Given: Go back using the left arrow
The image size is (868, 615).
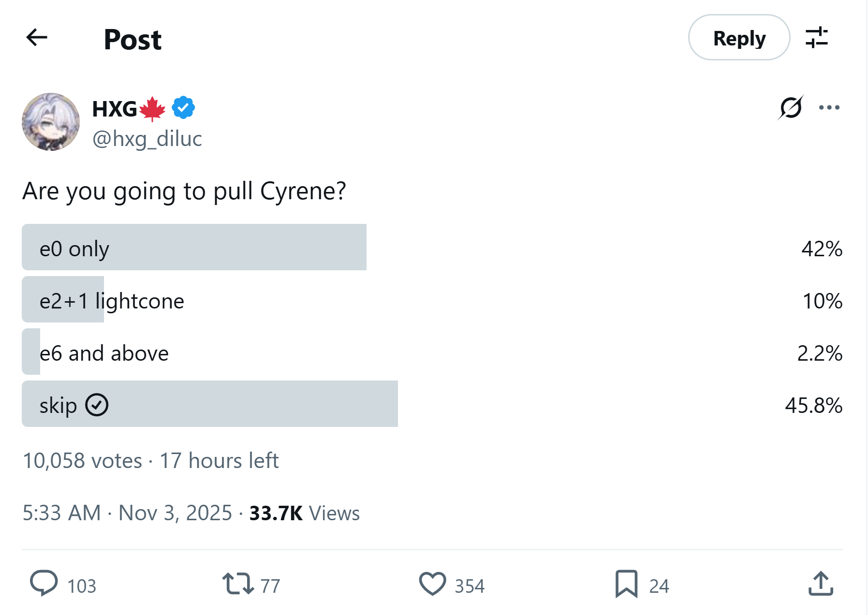Looking at the screenshot, I should [x=37, y=37].
